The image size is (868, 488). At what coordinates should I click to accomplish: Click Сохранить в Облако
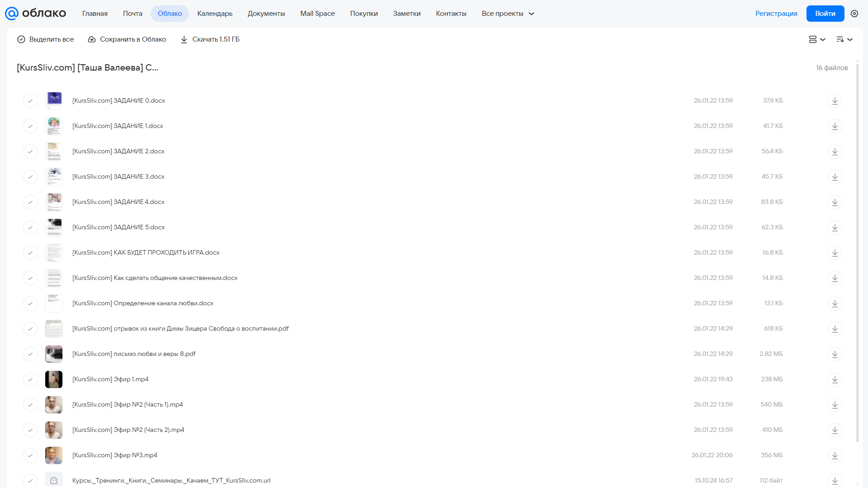[x=127, y=39]
